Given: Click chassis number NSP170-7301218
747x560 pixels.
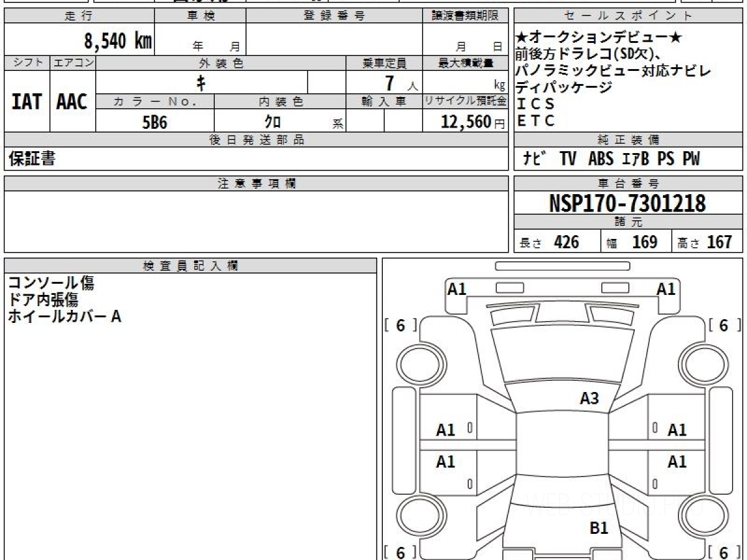Looking at the screenshot, I should 627,203.
